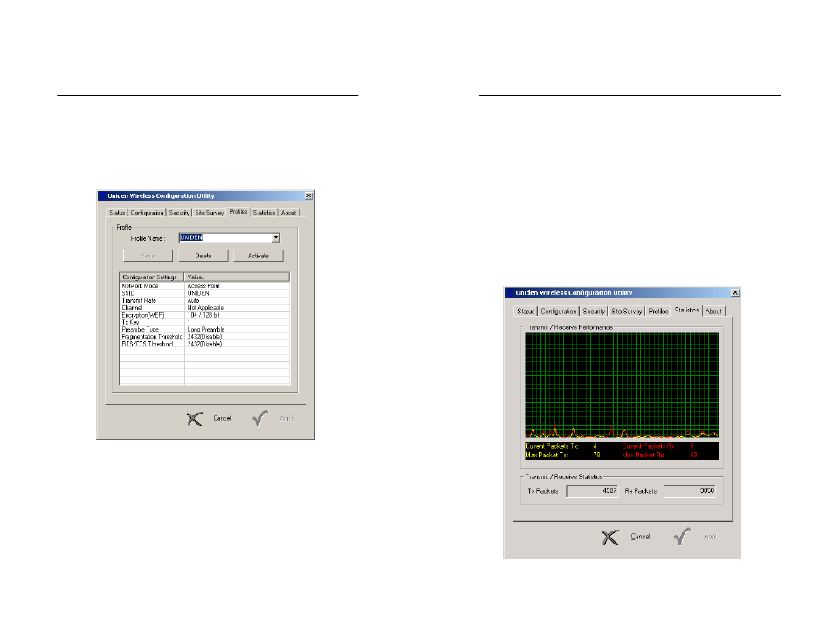The width and height of the screenshot is (833, 644).
Task: Select the Profiles tab in the Profiles window
Action: coord(238,212)
